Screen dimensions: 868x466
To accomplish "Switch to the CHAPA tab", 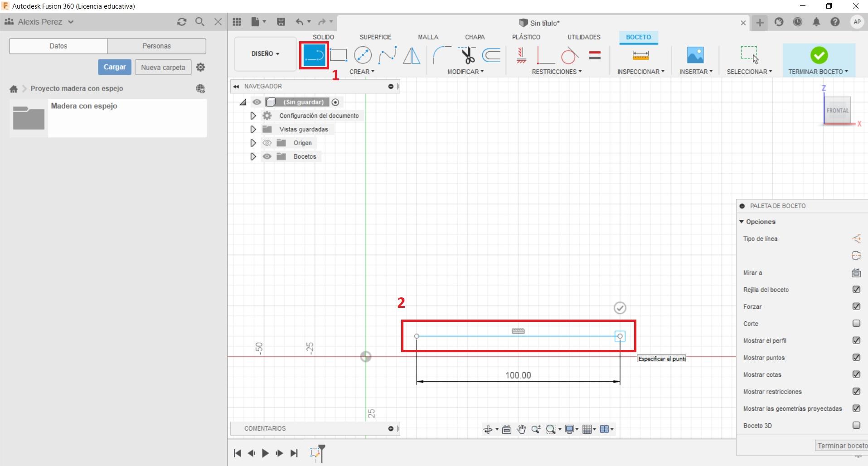I will (x=475, y=37).
